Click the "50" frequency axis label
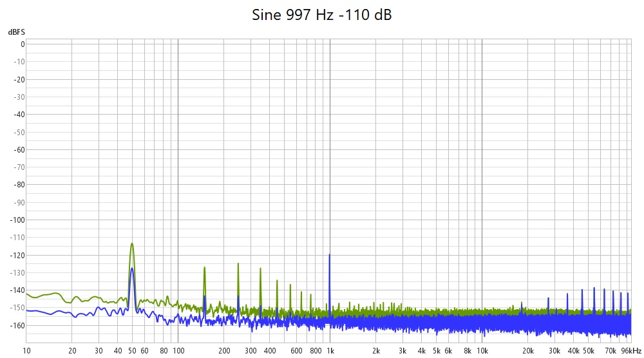 click(132, 351)
